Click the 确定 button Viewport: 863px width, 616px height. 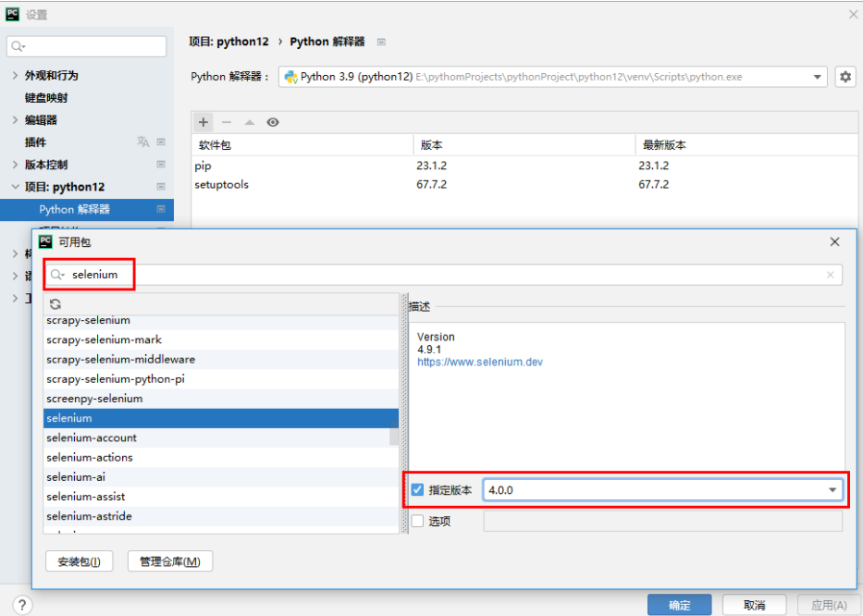[x=679, y=605]
